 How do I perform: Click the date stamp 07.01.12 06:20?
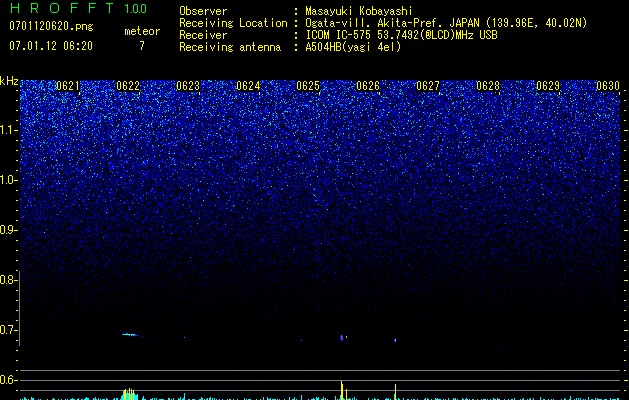click(51, 46)
